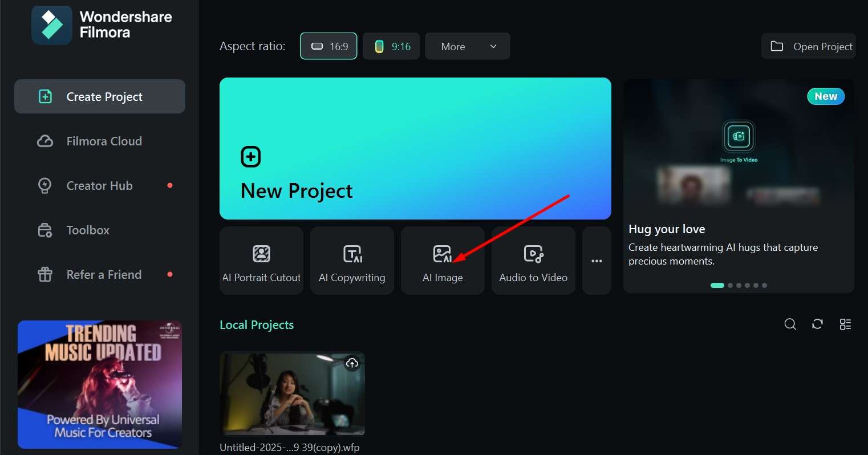The width and height of the screenshot is (868, 455).
Task: Open the Trending Music Updated banner
Action: [100, 384]
